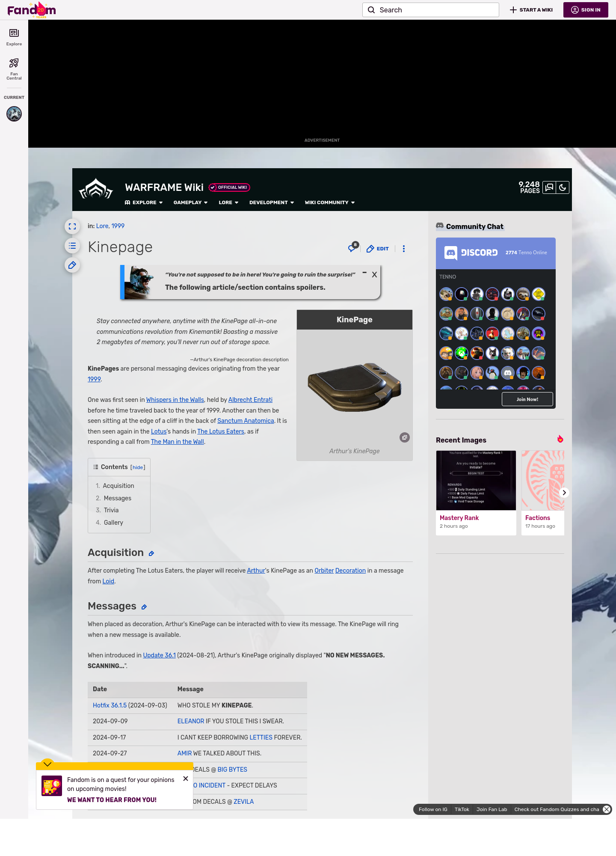616x856 pixels.
Task: Expand the Development menu
Action: pos(272,202)
